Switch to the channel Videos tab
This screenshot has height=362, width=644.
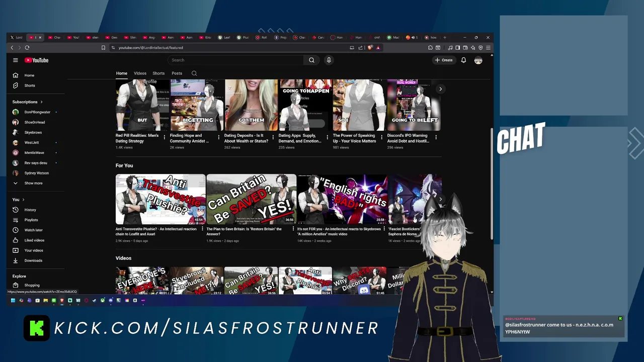pos(140,73)
